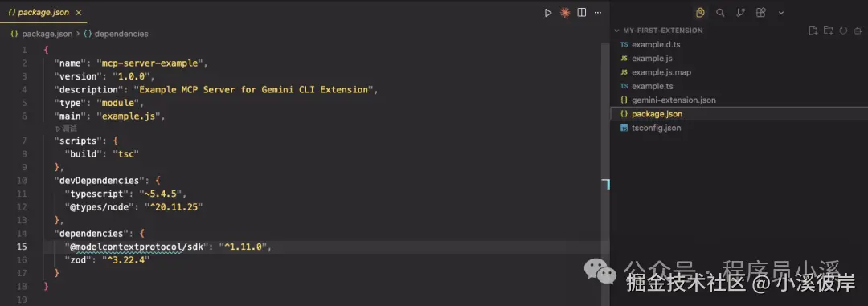Click the "^3.22.4" version value
Image resolution: width=868 pixels, height=306 pixels.
coord(125,259)
